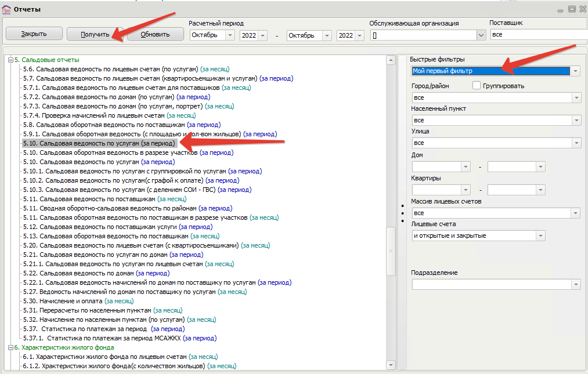
Task: Select the highlighted 5.10 Сальдовая ведомость по услугам
Action: point(99,143)
